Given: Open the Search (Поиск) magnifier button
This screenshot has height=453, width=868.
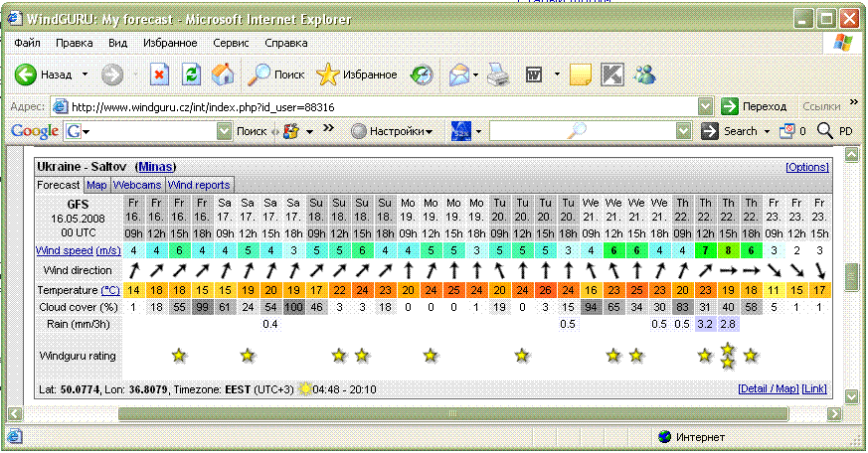Looking at the screenshot, I should pyautogui.click(x=275, y=75).
